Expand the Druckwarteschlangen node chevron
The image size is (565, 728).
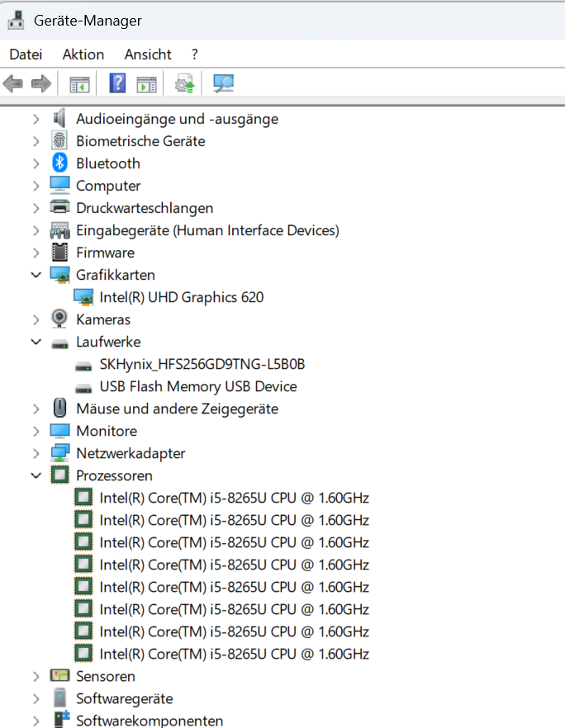tap(36, 209)
